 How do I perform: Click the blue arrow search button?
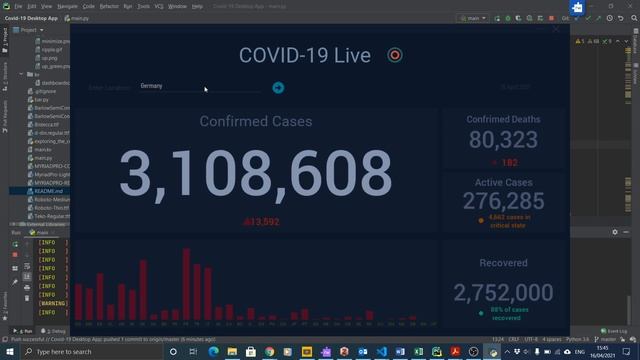pos(278,88)
